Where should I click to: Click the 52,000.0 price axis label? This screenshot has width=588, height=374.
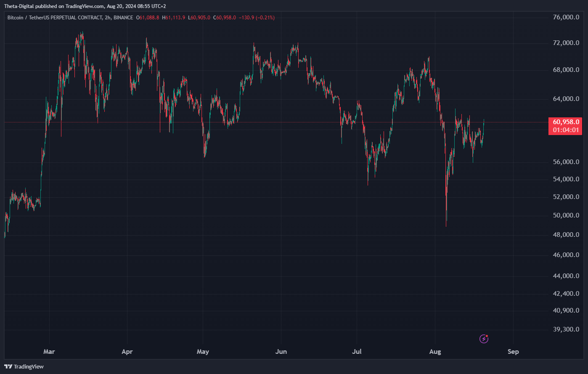[566, 197]
